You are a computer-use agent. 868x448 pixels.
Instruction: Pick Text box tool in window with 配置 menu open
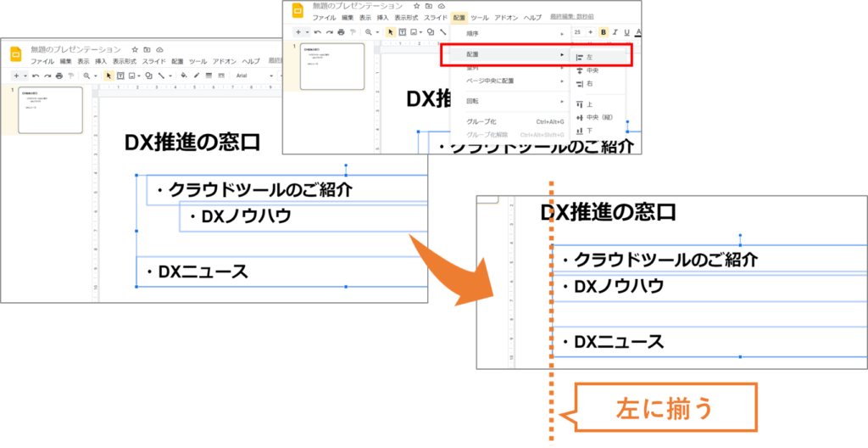(x=403, y=32)
